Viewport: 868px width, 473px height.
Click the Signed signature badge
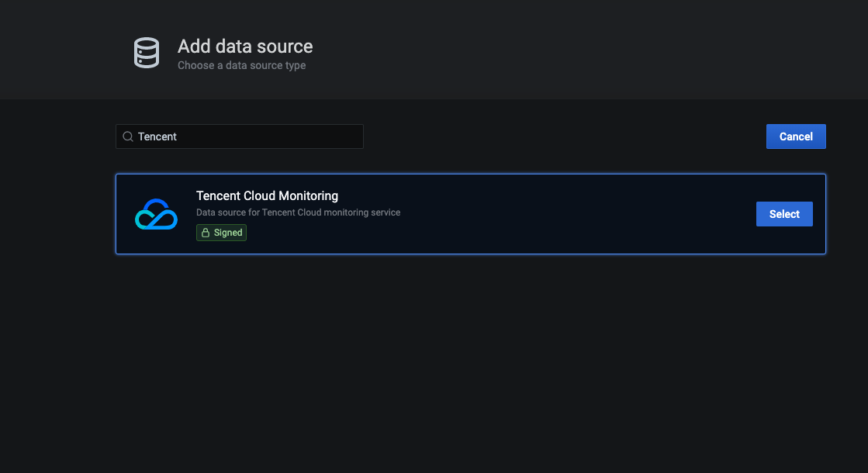(x=221, y=233)
